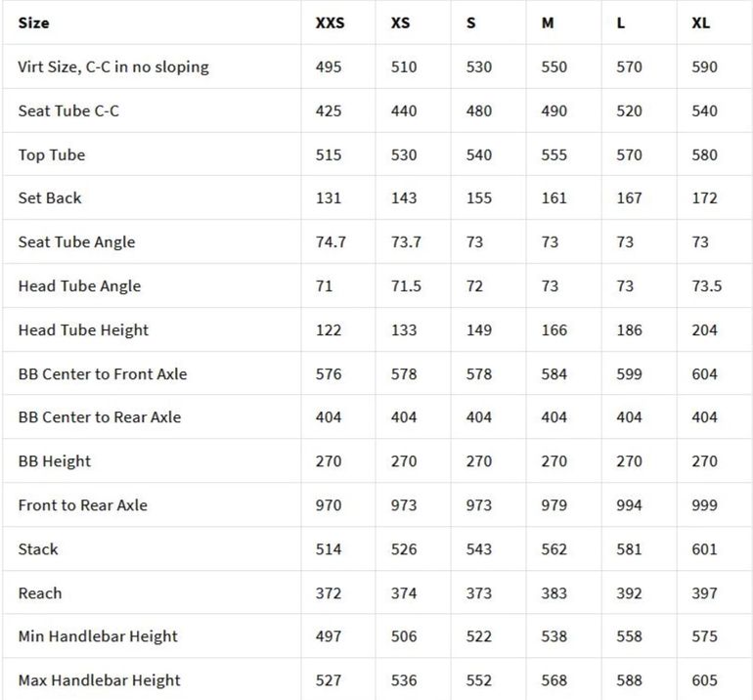
Task: Click the Seat Tube Angle value 74.7
Action: click(x=331, y=241)
